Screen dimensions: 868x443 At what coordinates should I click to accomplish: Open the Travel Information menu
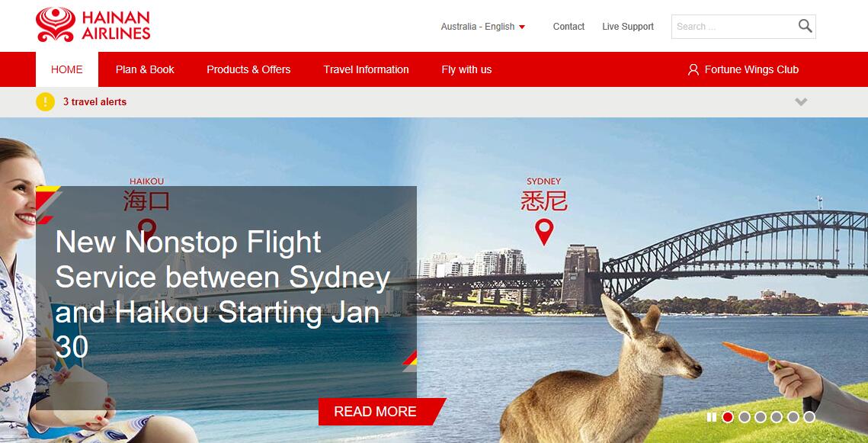[x=366, y=70]
